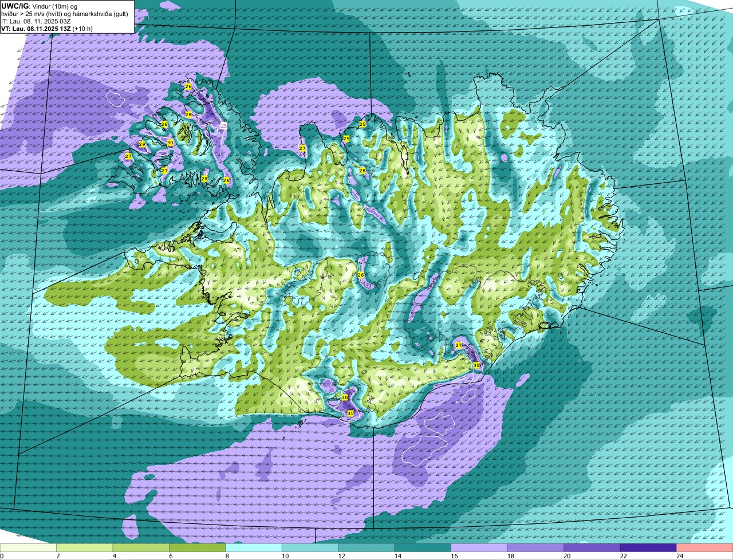Click the salmon pink legend swatch above 24

[x=705, y=548]
